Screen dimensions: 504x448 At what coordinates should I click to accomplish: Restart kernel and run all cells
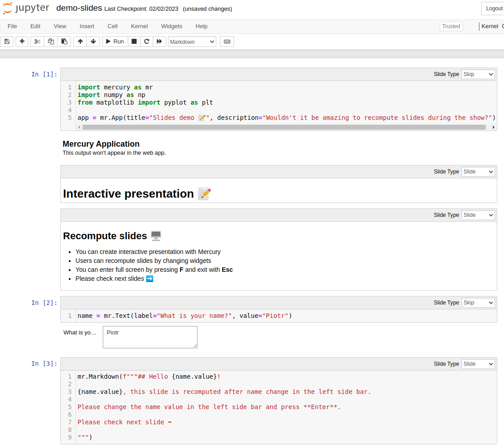point(160,41)
